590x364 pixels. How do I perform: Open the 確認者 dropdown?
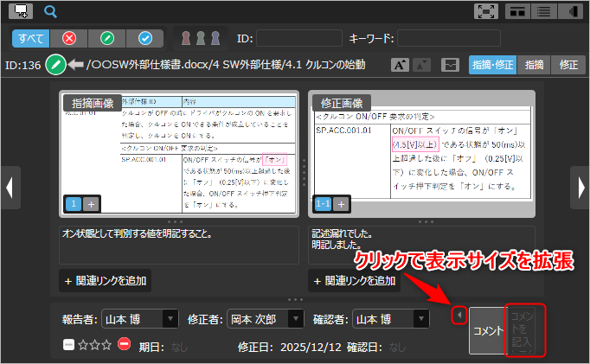click(x=390, y=318)
